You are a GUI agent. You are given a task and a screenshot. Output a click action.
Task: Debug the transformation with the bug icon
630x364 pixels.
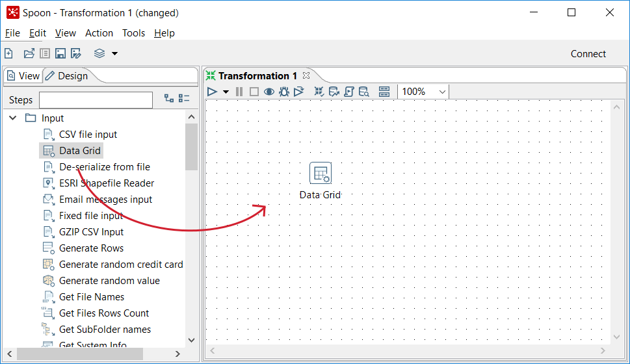point(284,92)
